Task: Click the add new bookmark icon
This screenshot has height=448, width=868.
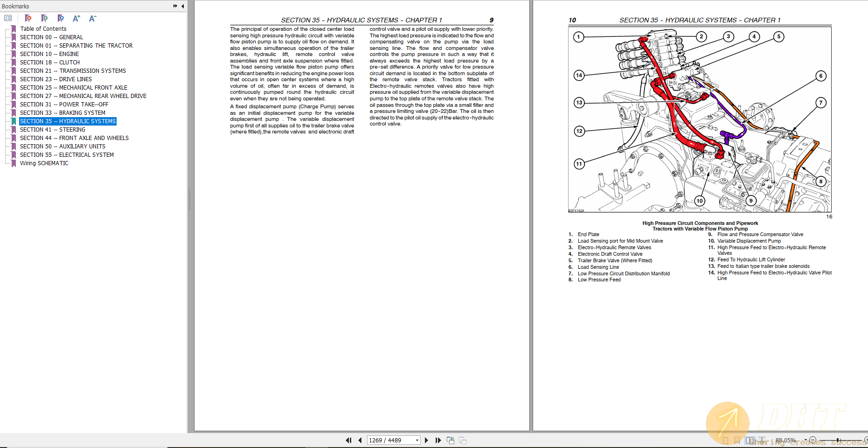Action: coord(44,18)
